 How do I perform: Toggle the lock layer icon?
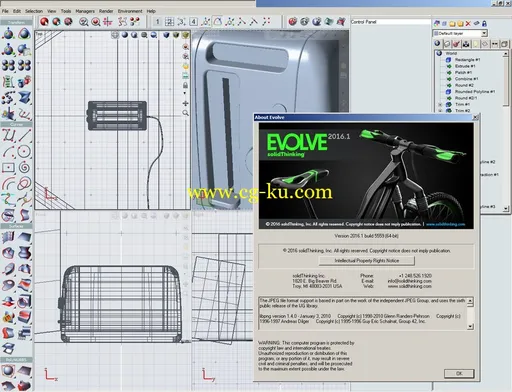484,23
